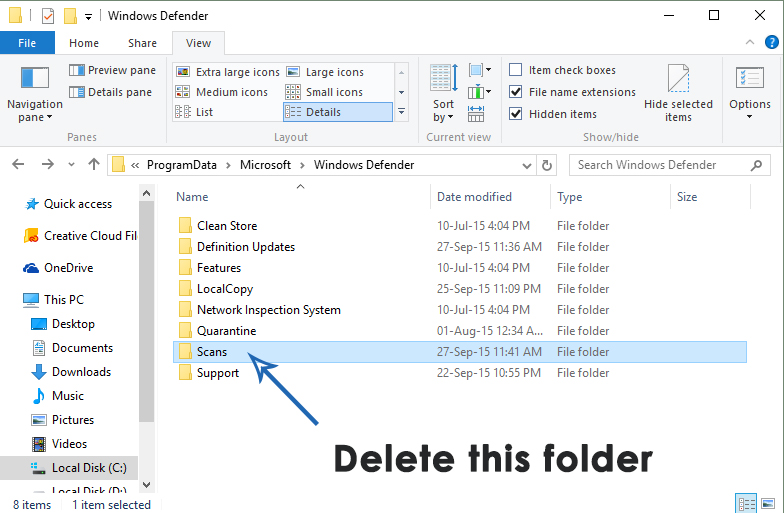Refresh the current folder

pos(546,165)
